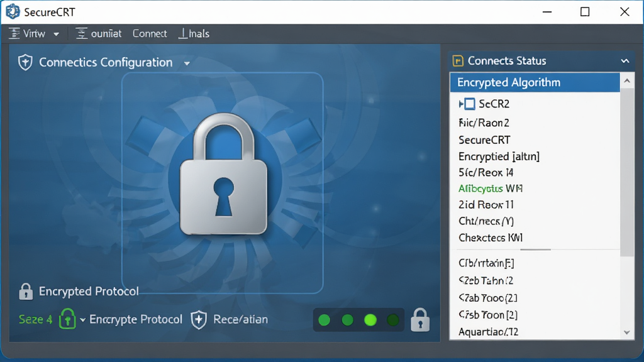
Task: Click the SecureCRT app icon in title bar
Action: 13,11
